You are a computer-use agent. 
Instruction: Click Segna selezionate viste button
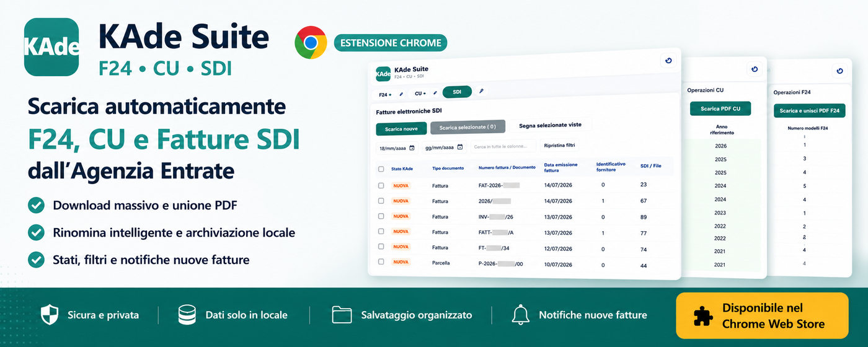point(550,125)
